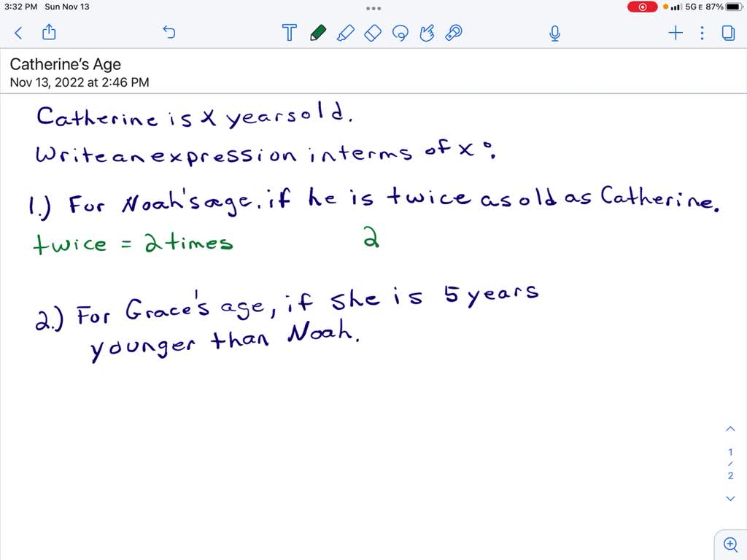The image size is (747, 560).
Task: Share the Catherine's Age note
Action: pyautogui.click(x=49, y=33)
